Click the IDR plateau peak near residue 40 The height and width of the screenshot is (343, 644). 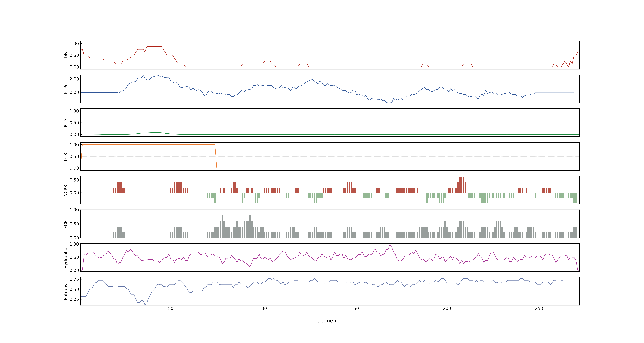tap(154, 46)
